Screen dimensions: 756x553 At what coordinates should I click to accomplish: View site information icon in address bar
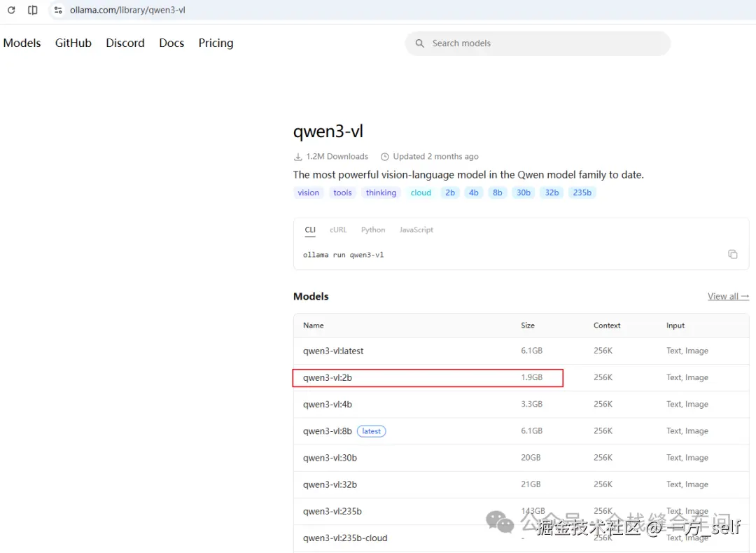pos(58,10)
